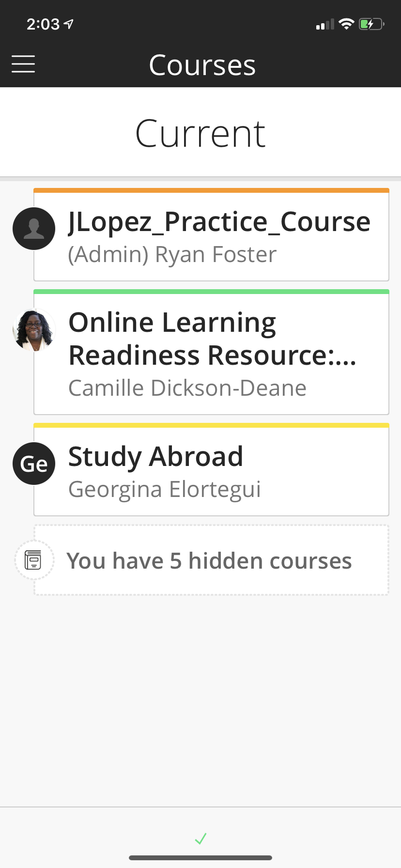Tap Ryan Foster's default profile avatar
Image resolution: width=401 pixels, height=868 pixels.
[x=34, y=229]
